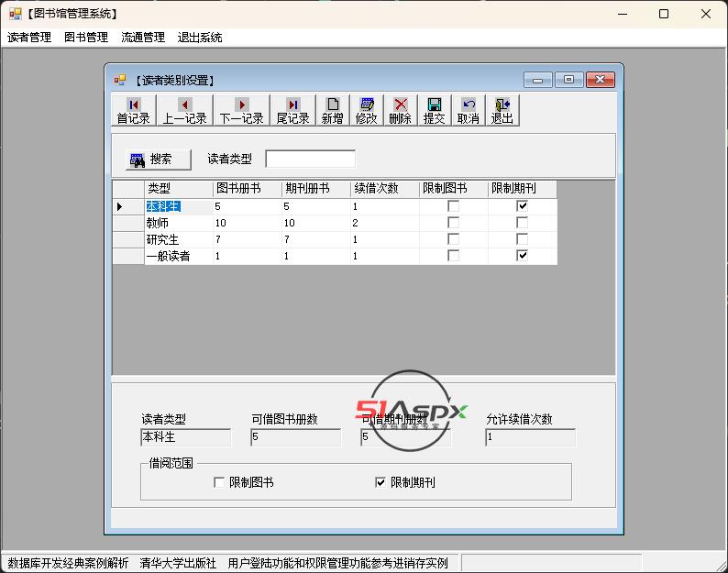Close the 读者类别设置 child window

tap(601, 81)
